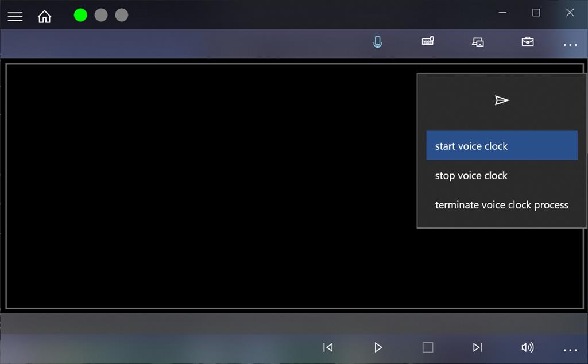The height and width of the screenshot is (364, 588).
Task: Click the send paper-plane icon
Action: tap(502, 100)
